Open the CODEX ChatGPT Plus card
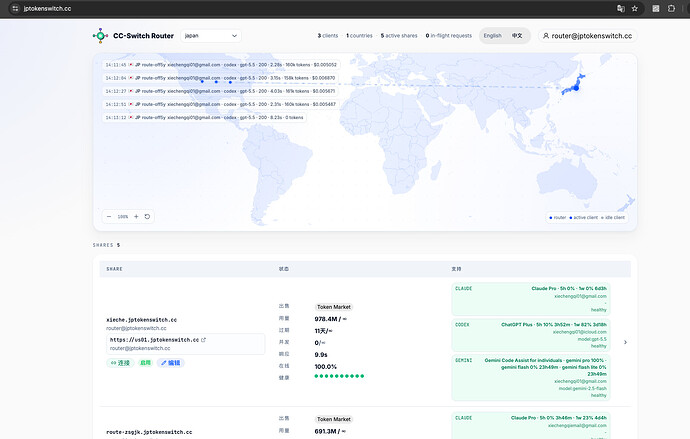This screenshot has width=690, height=439. click(531, 335)
